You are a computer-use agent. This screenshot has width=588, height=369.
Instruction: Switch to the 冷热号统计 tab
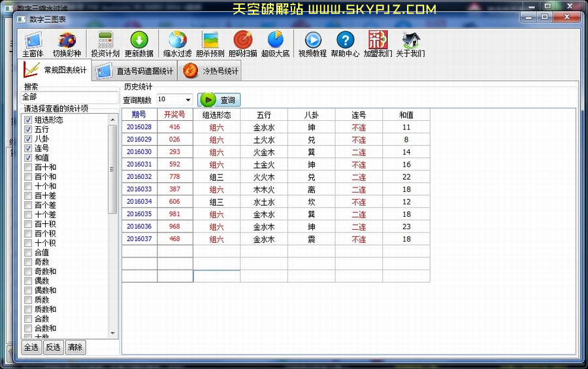[211, 71]
